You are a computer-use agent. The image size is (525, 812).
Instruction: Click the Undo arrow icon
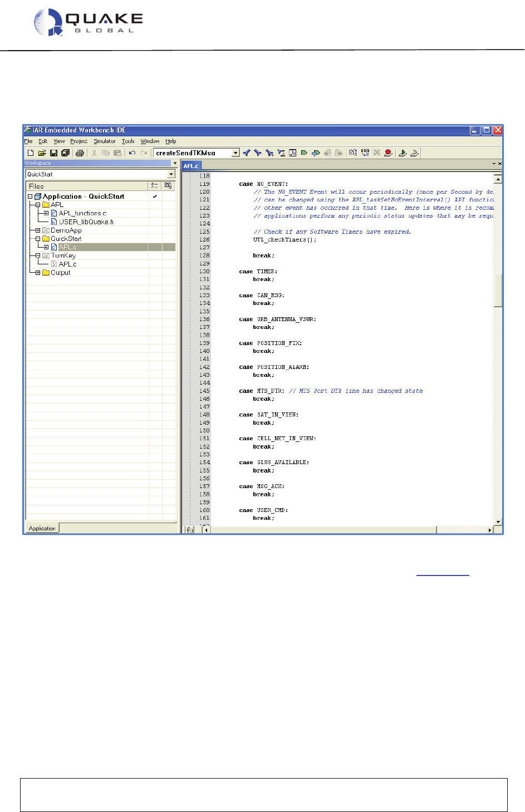click(132, 152)
